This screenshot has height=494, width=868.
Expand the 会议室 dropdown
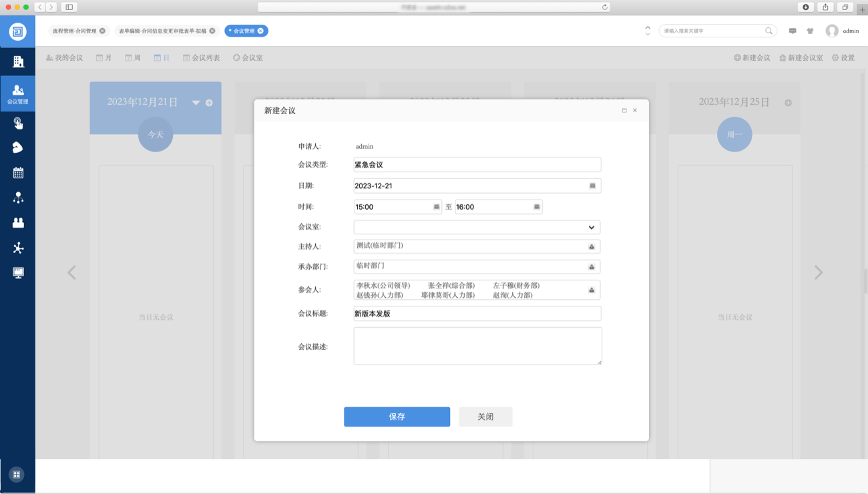pyautogui.click(x=591, y=227)
